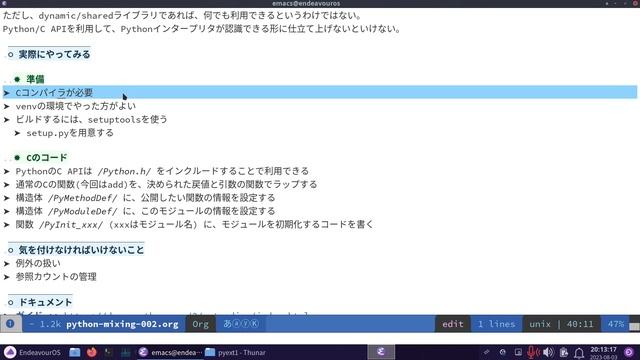Click the '1 lines' selection count
Viewport: 640px width, 360px height.
pos(496,324)
